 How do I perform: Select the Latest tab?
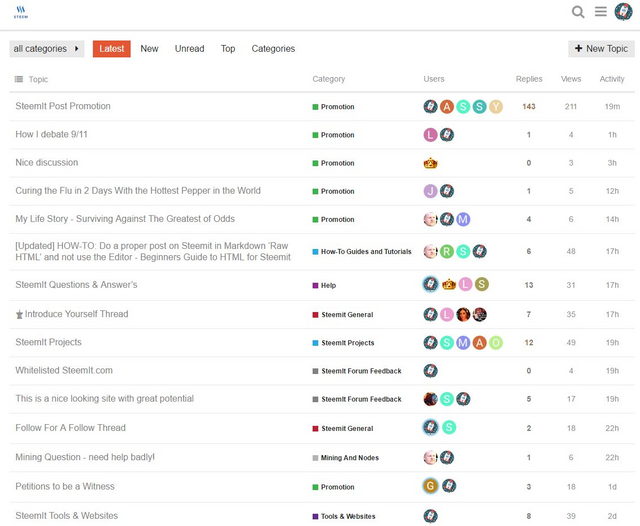[x=111, y=49]
